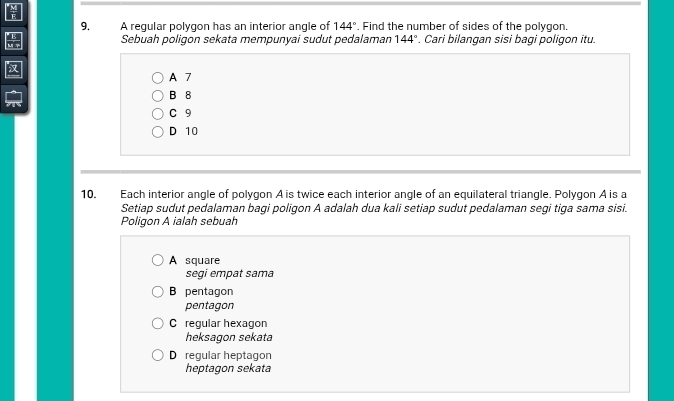Choose answer C regular hexagon
Screen dimensions: 674x401
coord(158,323)
